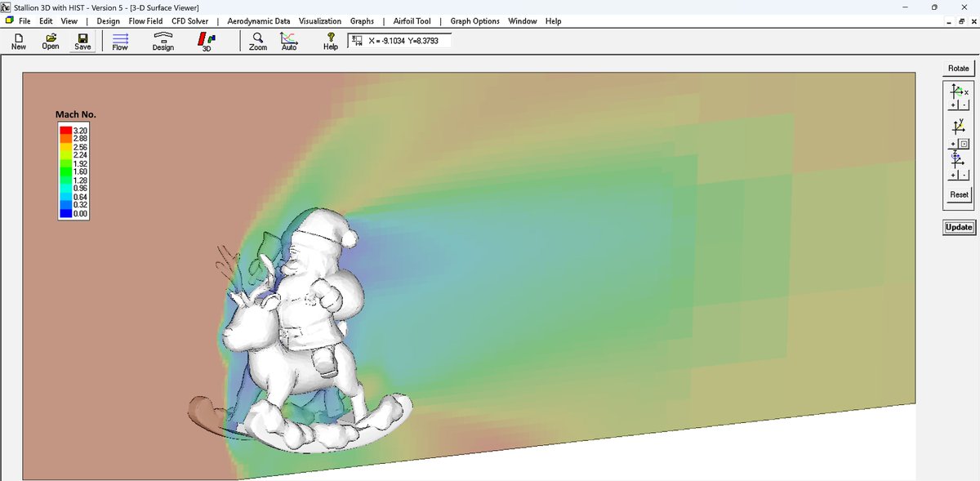The width and height of the screenshot is (980, 481).
Task: Open the Edit menu
Action: click(x=46, y=21)
